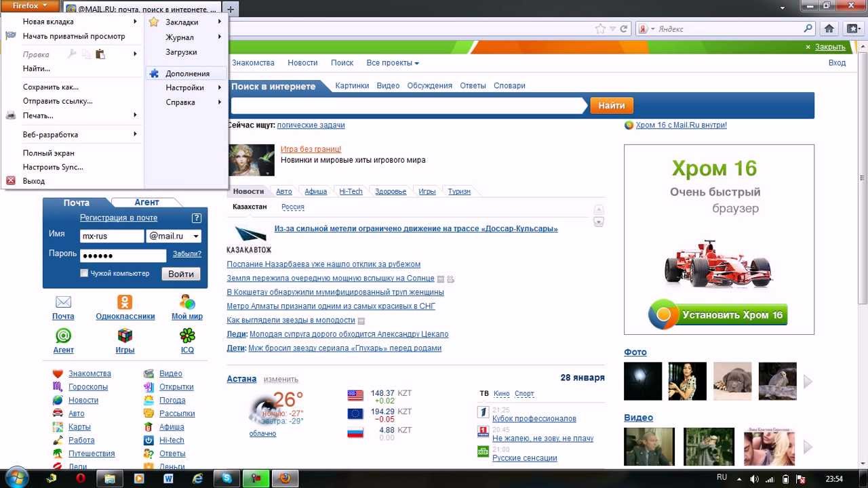Click Забыли? password link

pos(187,253)
